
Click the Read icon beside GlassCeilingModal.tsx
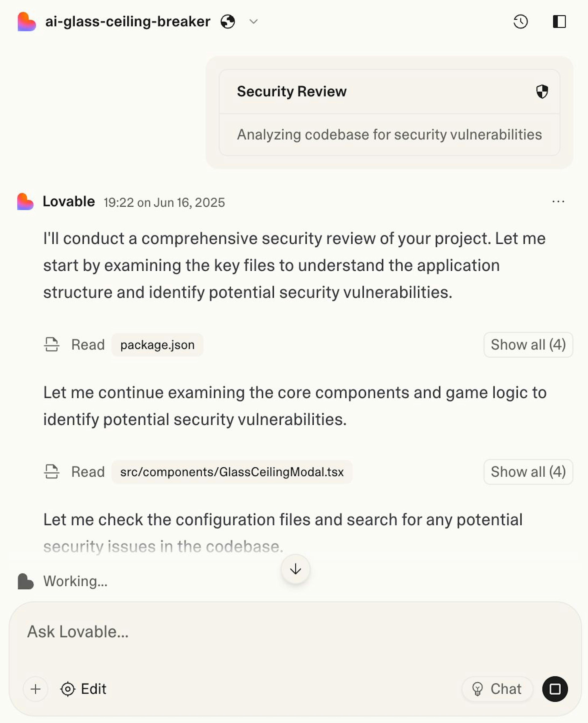[51, 471]
